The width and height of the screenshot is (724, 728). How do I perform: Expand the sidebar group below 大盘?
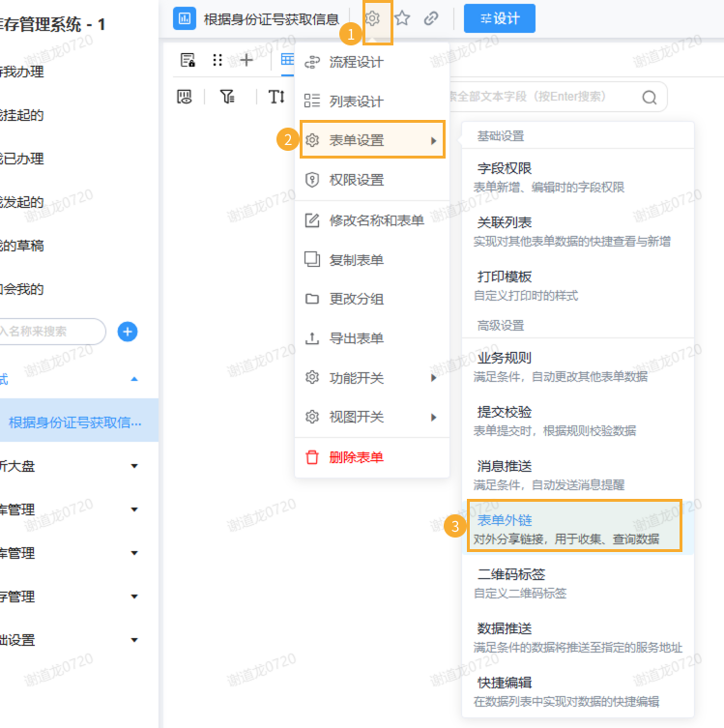(x=134, y=510)
